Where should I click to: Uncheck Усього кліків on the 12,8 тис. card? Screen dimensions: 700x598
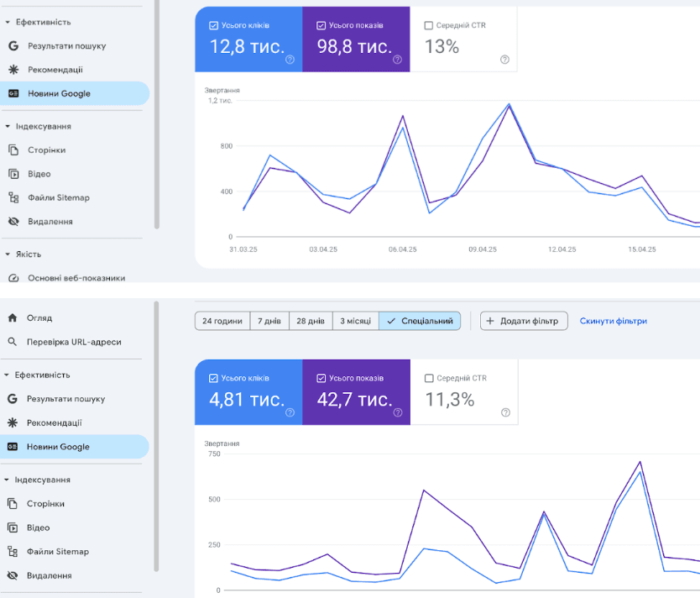coord(214,25)
